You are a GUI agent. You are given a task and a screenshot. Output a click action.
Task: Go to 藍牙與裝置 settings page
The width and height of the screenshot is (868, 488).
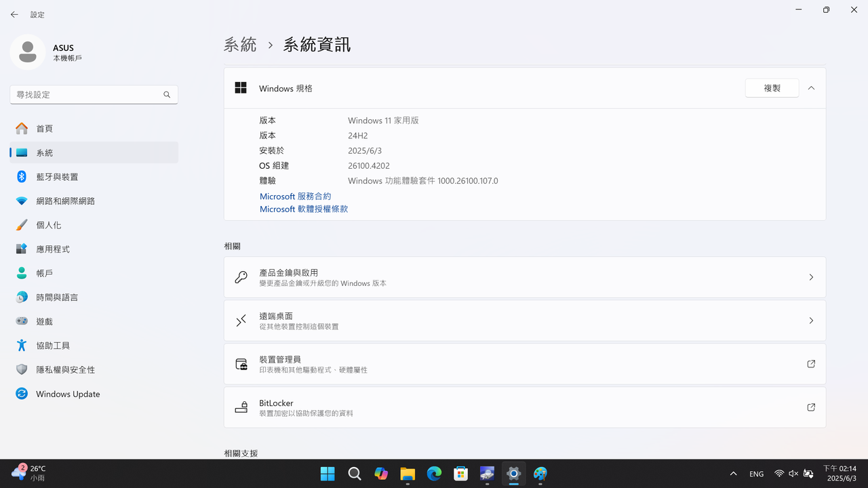[94, 177]
